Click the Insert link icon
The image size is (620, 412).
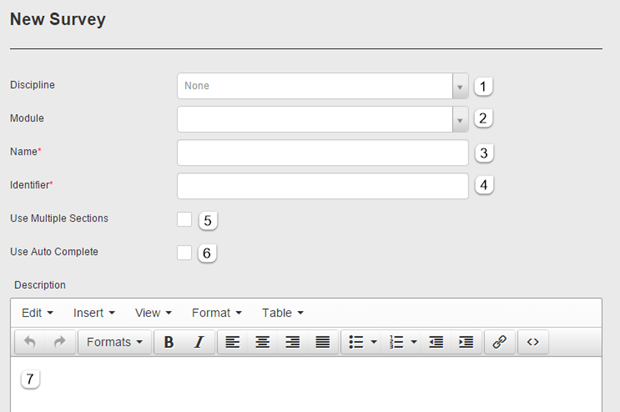coord(499,342)
